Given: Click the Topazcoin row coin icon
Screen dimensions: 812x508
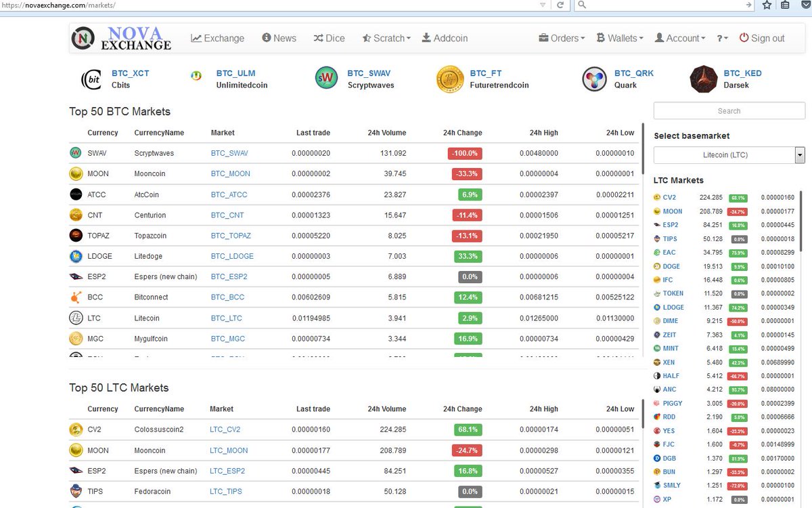Looking at the screenshot, I should click(76, 236).
